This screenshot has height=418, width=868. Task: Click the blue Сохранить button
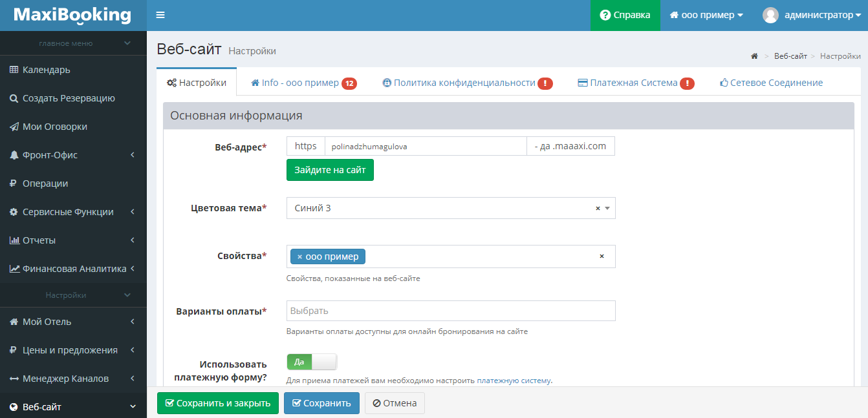(321, 403)
